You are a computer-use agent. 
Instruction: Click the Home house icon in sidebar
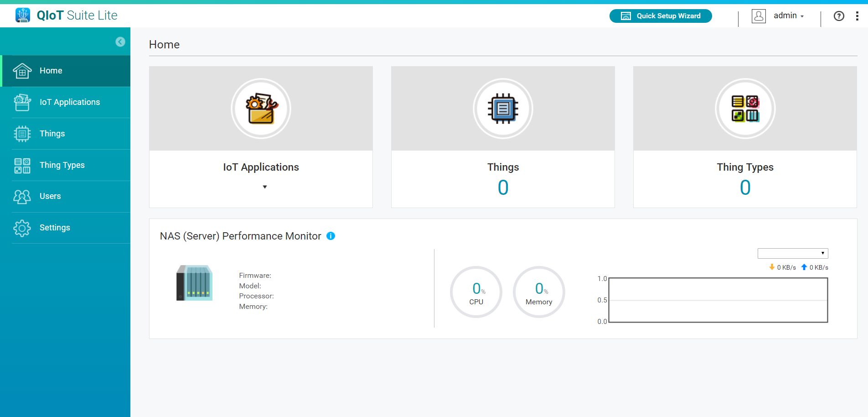(22, 71)
